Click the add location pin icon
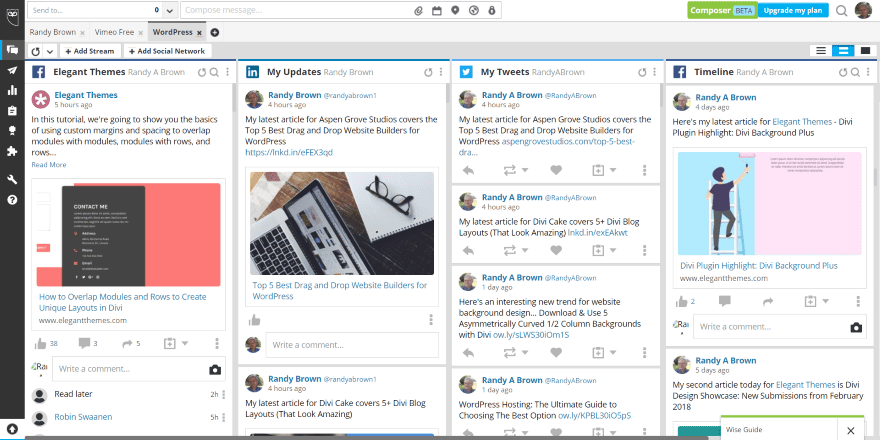 click(x=455, y=10)
